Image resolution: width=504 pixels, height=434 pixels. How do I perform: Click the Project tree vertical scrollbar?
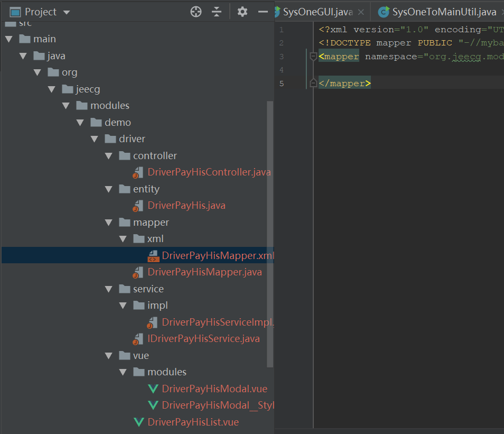click(x=270, y=234)
